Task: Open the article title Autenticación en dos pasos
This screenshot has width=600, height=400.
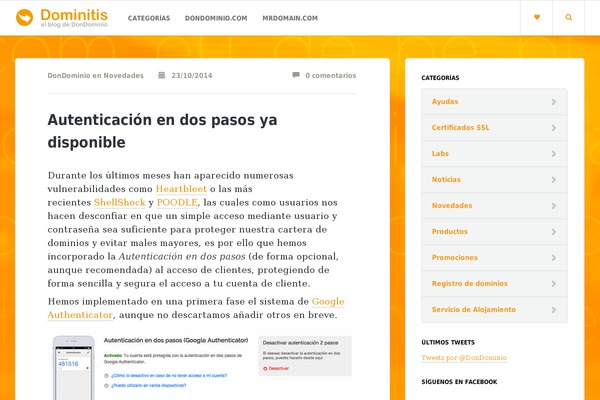Action: coord(162,131)
